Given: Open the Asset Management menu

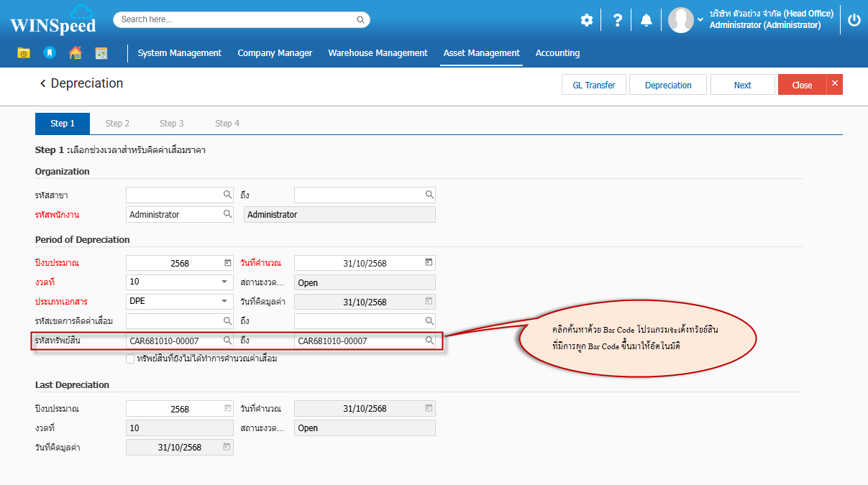Looking at the screenshot, I should pyautogui.click(x=481, y=53).
